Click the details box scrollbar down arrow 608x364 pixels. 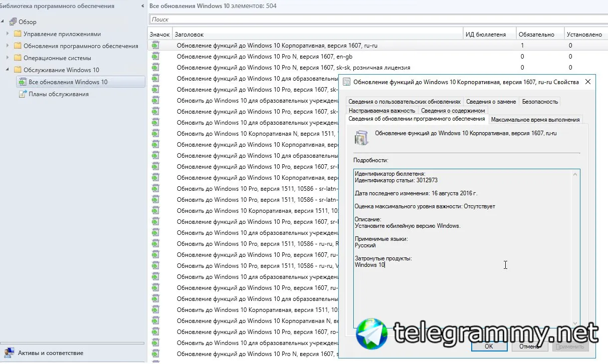(x=575, y=323)
